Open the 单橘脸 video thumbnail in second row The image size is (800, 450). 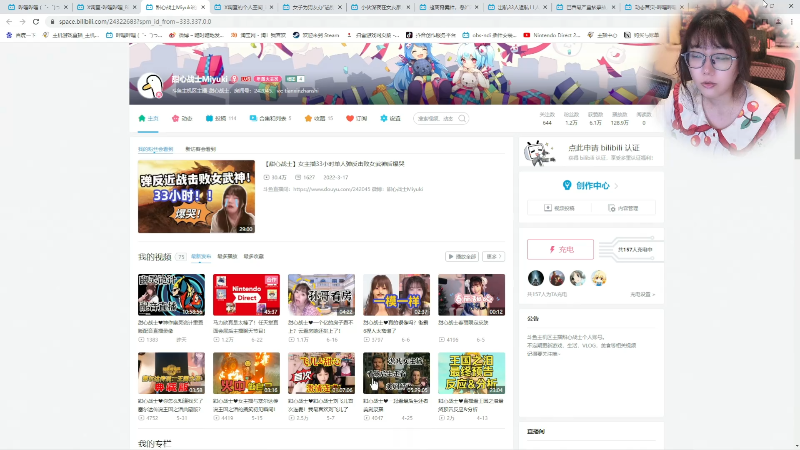coord(171,373)
